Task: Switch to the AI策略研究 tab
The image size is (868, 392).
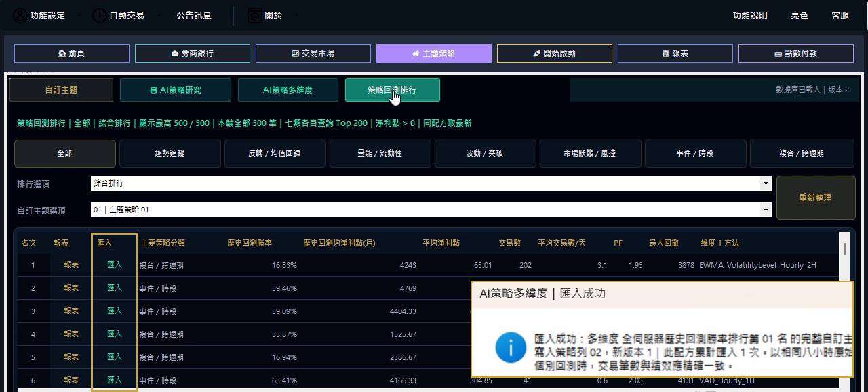Action: (176, 90)
